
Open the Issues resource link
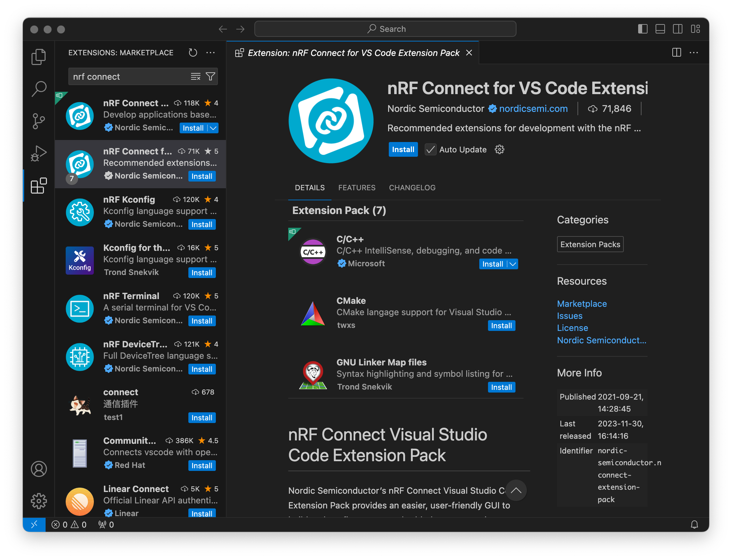[x=569, y=316]
